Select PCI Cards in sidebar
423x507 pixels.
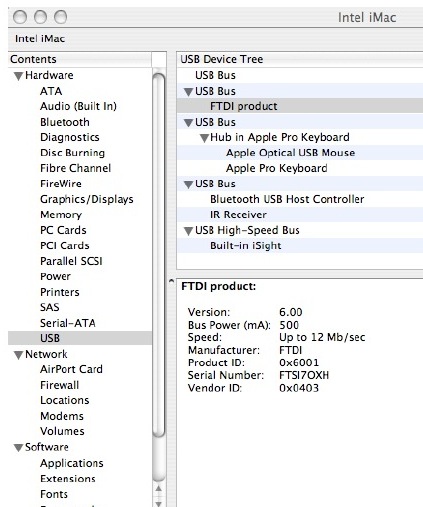pyautogui.click(x=65, y=246)
